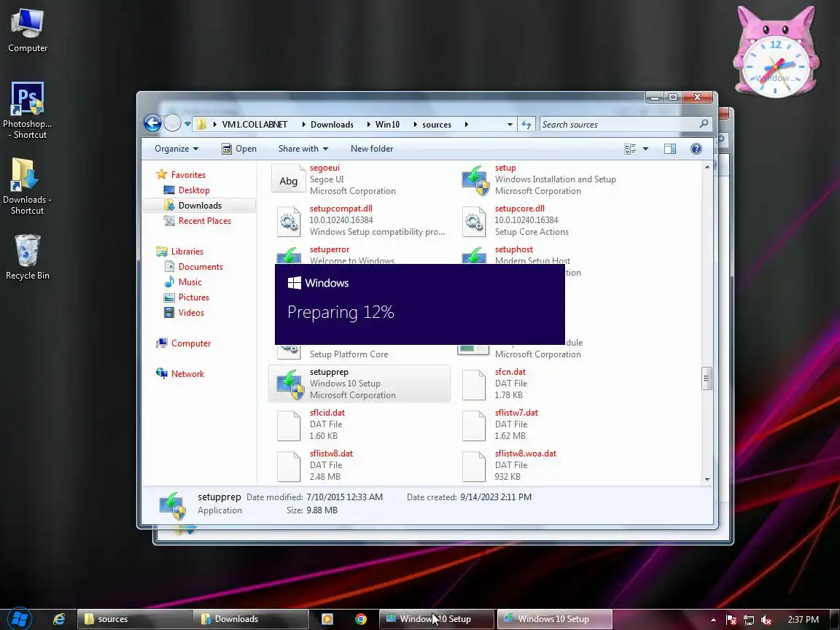The height and width of the screenshot is (630, 840).
Task: Select the setupcore.dll file icon
Action: [474, 221]
